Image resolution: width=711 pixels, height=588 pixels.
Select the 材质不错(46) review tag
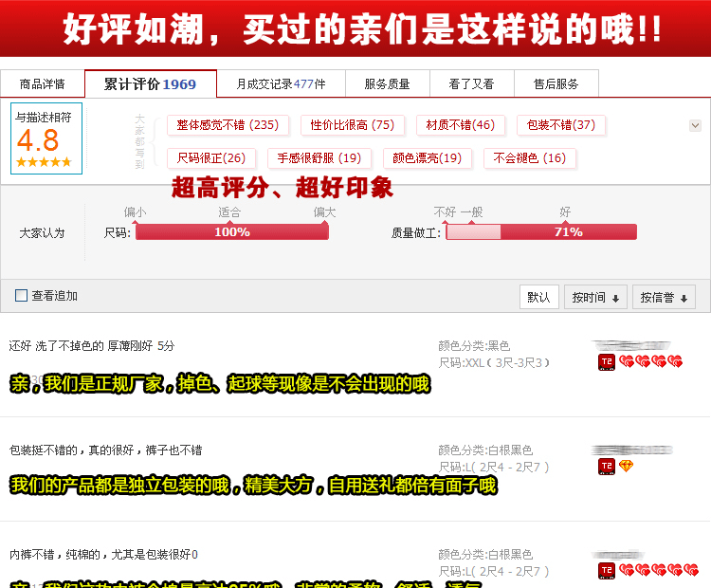[460, 125]
